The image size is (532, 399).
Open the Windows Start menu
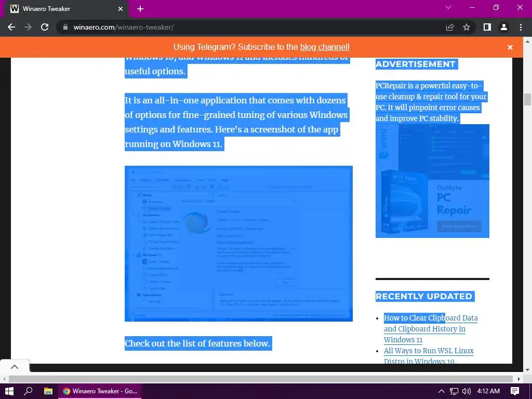tap(9, 391)
